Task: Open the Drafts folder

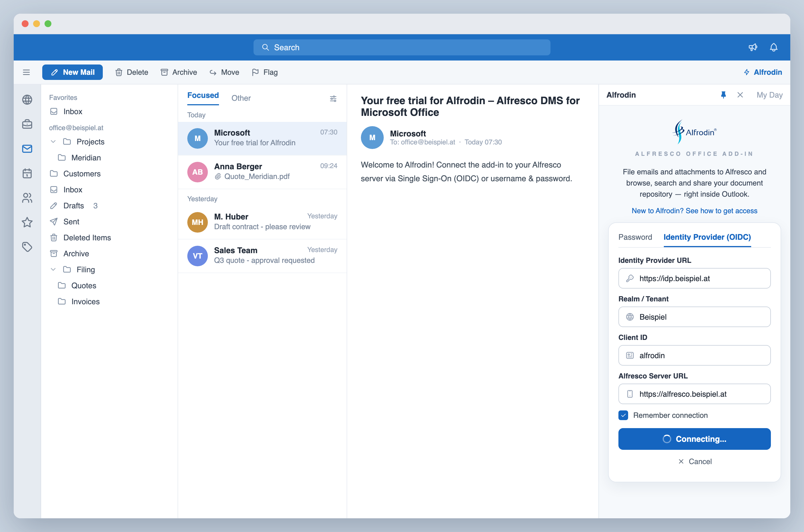Action: point(109,205)
